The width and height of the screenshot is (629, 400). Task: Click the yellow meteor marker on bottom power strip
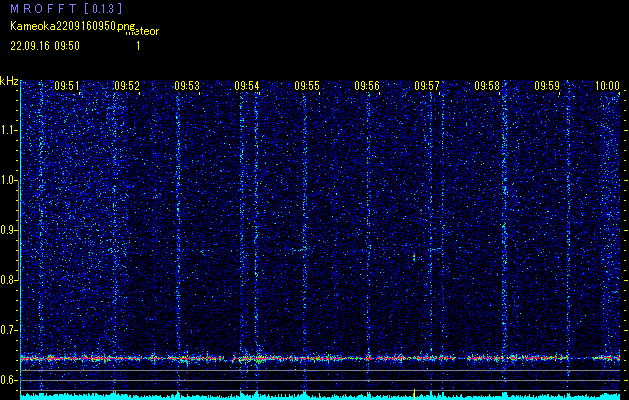414,394
